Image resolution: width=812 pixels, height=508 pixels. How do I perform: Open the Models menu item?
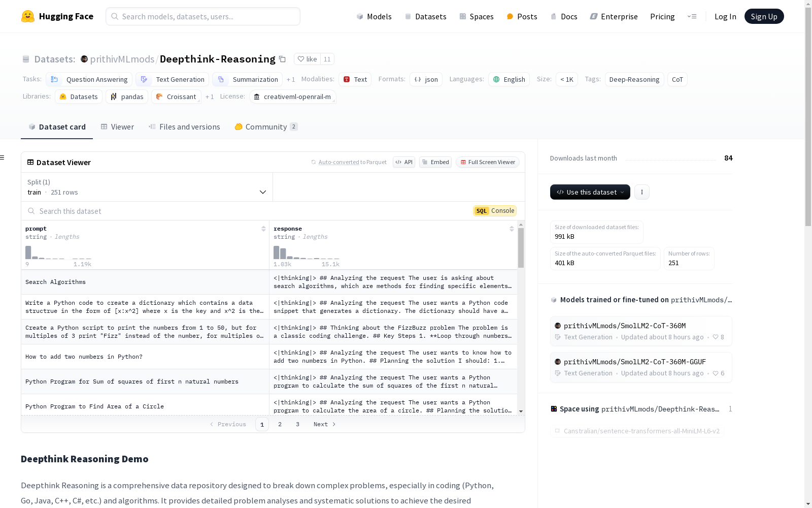tap(374, 16)
